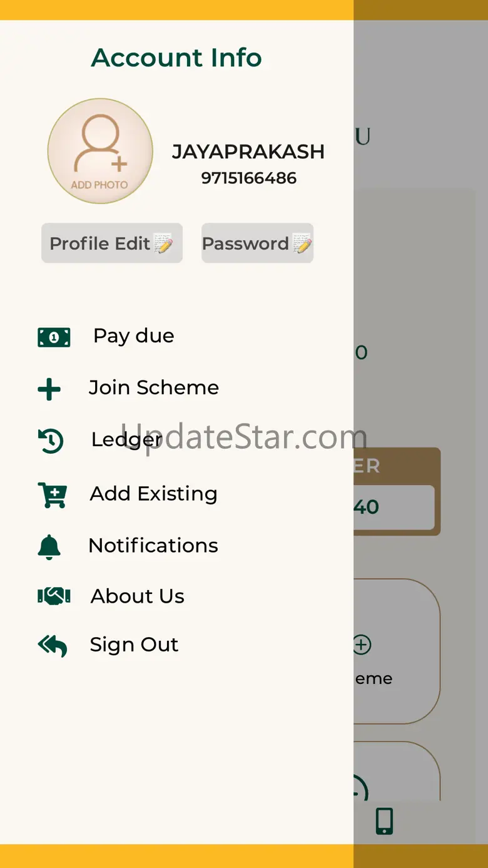Choose the Add Existing menu entry

[x=154, y=494]
